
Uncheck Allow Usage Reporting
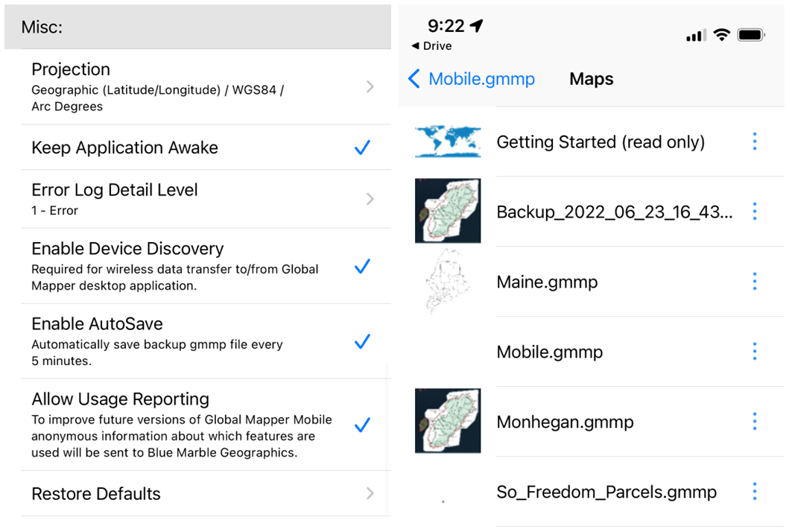362,425
